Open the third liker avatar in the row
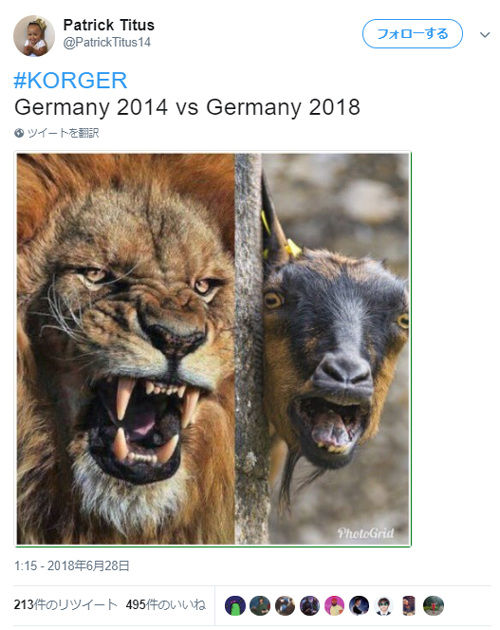 point(285,605)
